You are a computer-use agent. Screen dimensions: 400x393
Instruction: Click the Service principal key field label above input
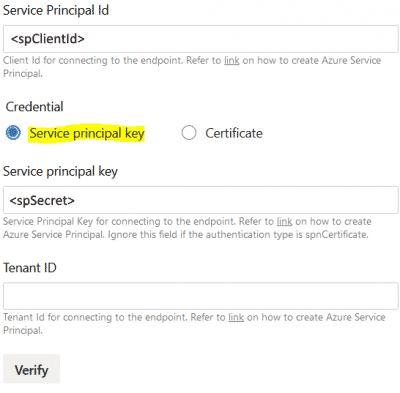(60, 172)
